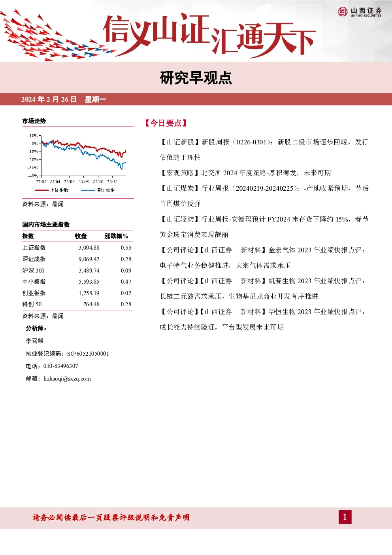Image resolution: width=392 pixels, height=555 pixels.
Task: Click the 深证成指 blue legend entry
Action: pos(98,190)
